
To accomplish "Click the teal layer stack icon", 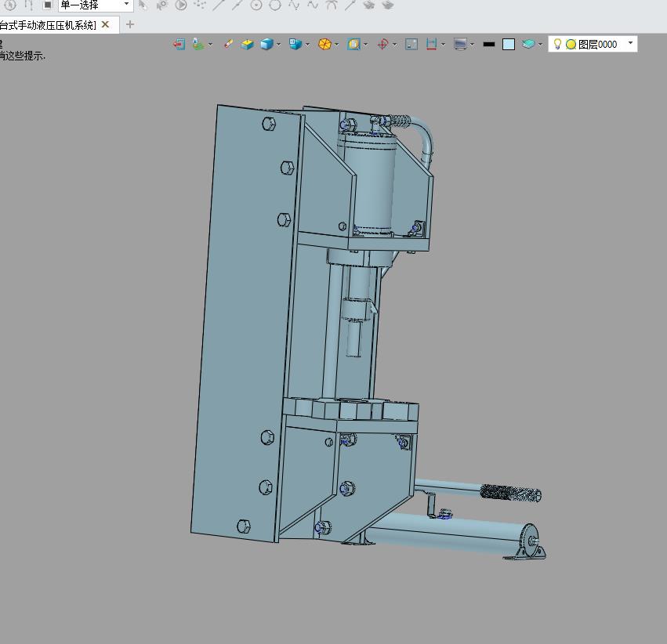I will pos(528,44).
